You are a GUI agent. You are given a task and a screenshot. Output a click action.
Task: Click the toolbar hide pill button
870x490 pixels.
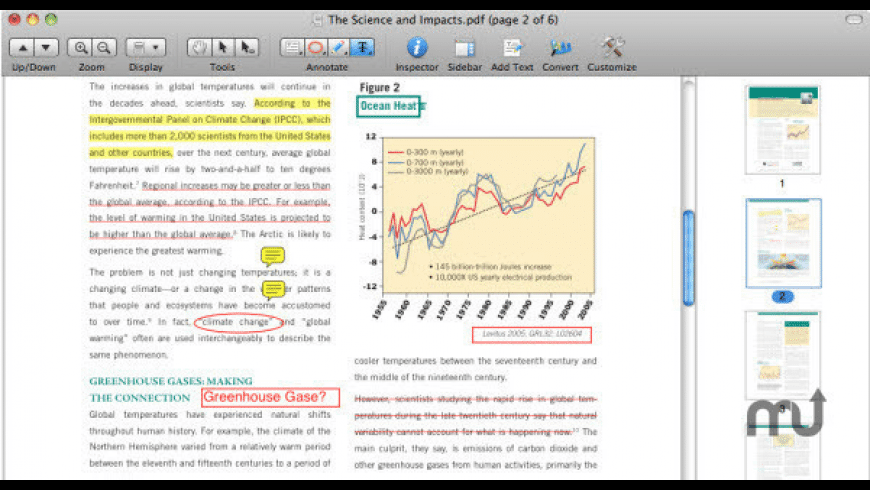pos(854,19)
